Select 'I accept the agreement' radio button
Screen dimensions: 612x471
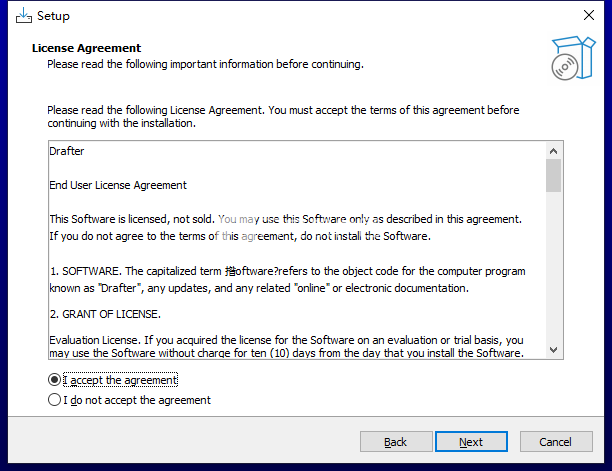(54, 380)
